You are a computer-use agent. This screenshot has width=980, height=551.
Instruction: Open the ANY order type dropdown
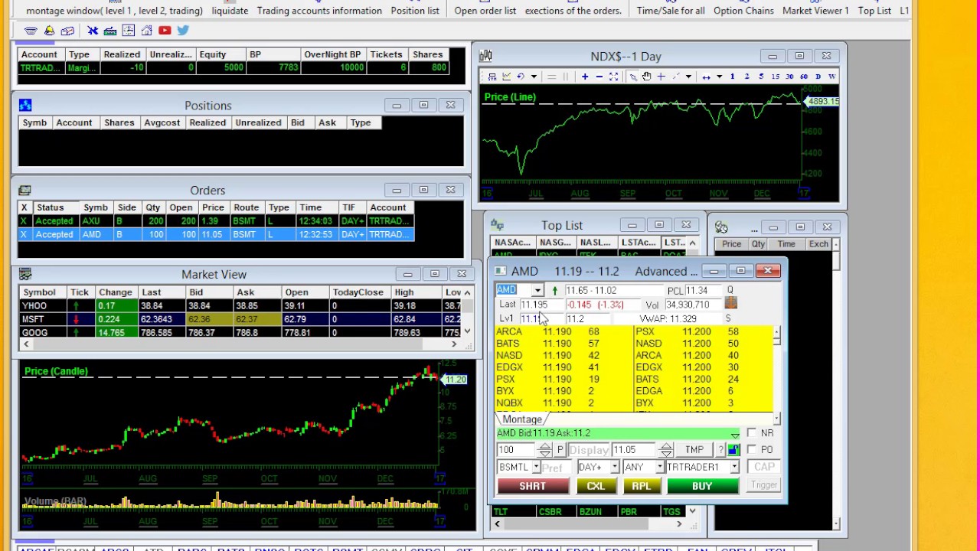[659, 467]
